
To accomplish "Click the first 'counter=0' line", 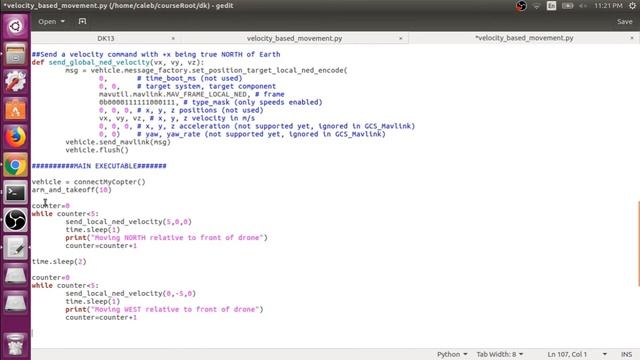I will coord(51,206).
